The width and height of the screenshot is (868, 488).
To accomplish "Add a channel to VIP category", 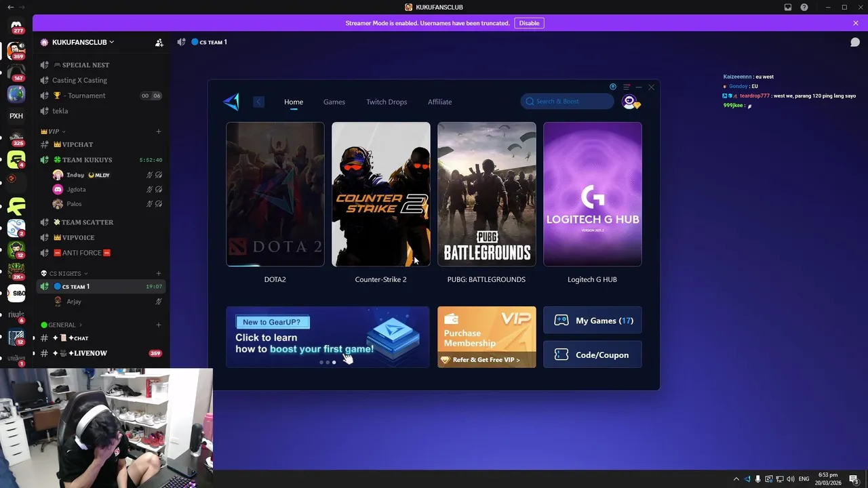I will 159,131.
